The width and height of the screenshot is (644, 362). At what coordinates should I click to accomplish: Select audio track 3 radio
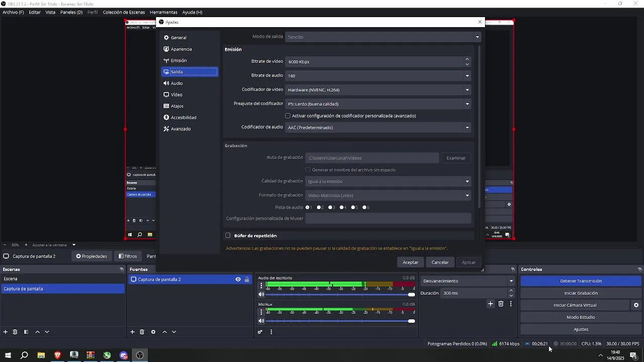331,207
